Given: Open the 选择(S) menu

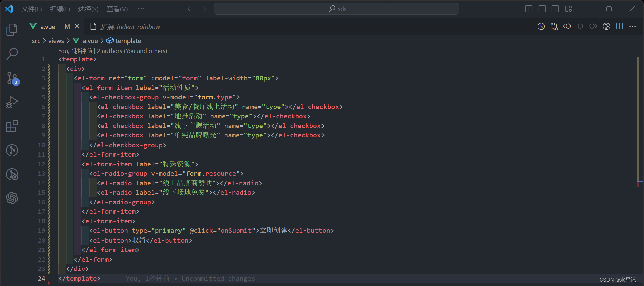Looking at the screenshot, I should pyautogui.click(x=88, y=9).
